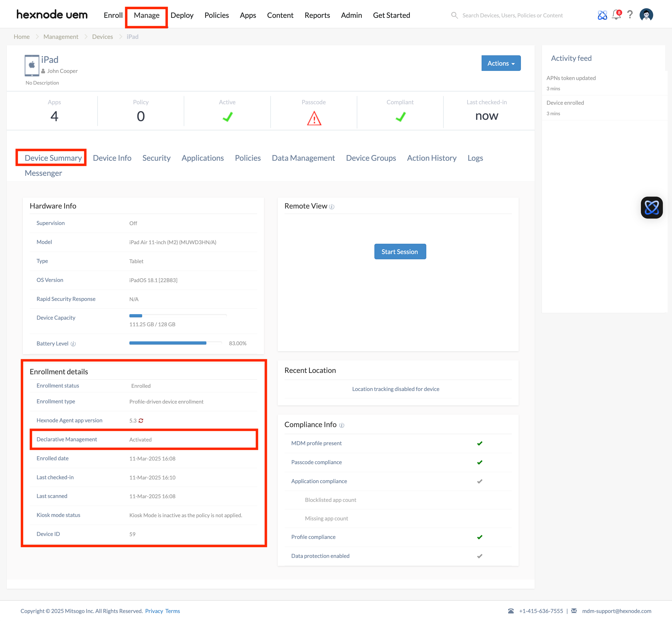Go to Devices breadcrumb

click(x=102, y=37)
